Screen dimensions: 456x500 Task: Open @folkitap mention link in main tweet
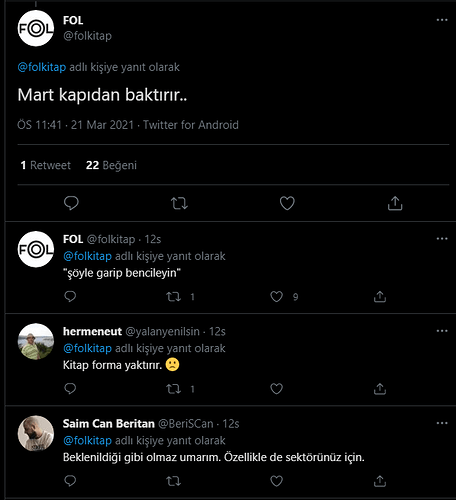42,67
